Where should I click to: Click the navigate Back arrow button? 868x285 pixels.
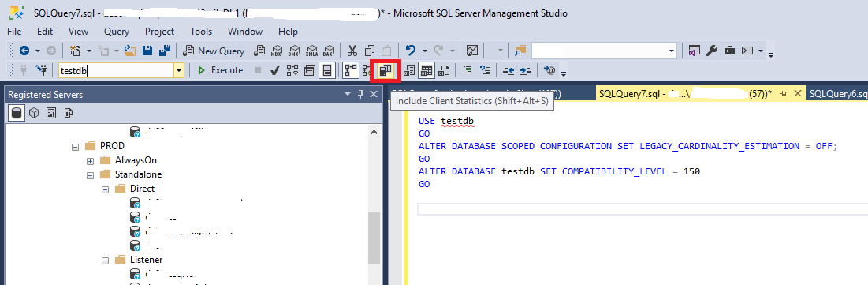[x=24, y=51]
